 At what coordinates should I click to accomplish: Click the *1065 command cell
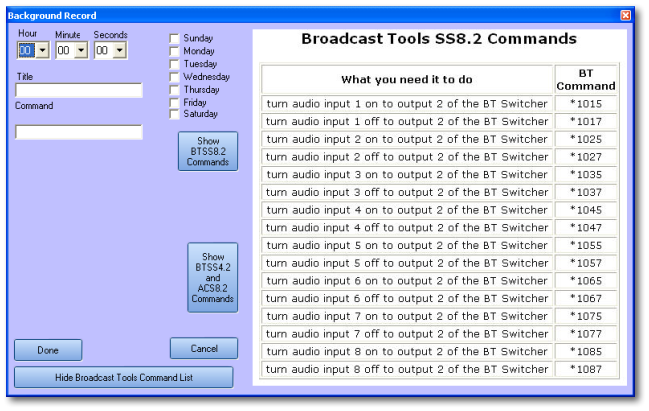tap(586, 281)
